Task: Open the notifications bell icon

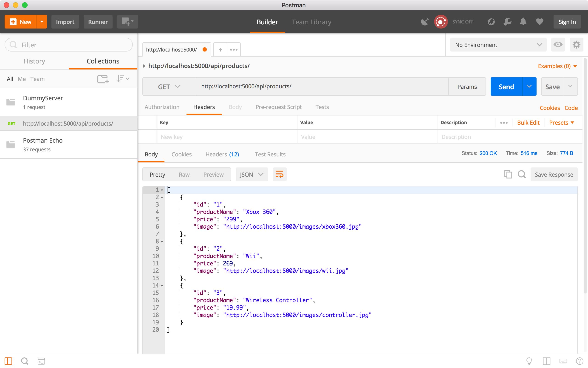Action: [523, 22]
